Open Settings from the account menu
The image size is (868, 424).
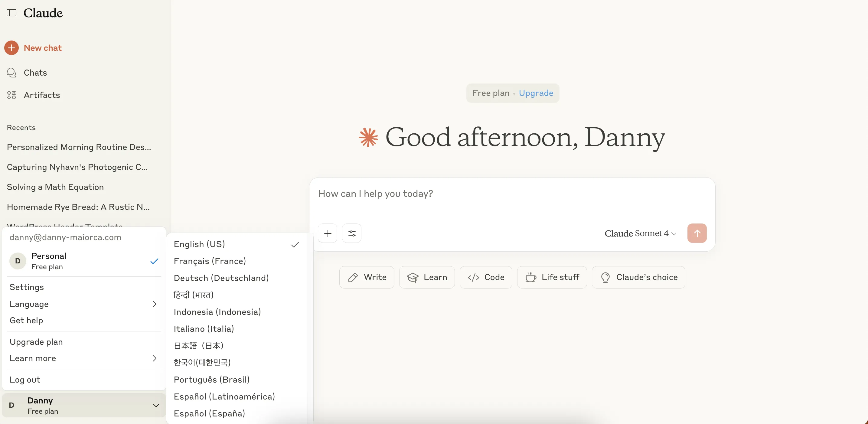(x=84, y=287)
